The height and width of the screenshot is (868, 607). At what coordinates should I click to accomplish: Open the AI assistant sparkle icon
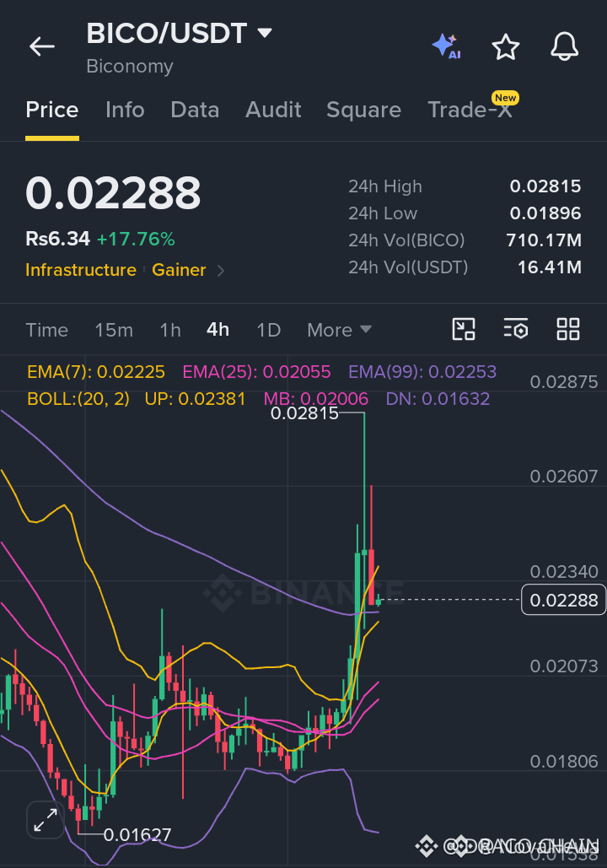tap(447, 46)
